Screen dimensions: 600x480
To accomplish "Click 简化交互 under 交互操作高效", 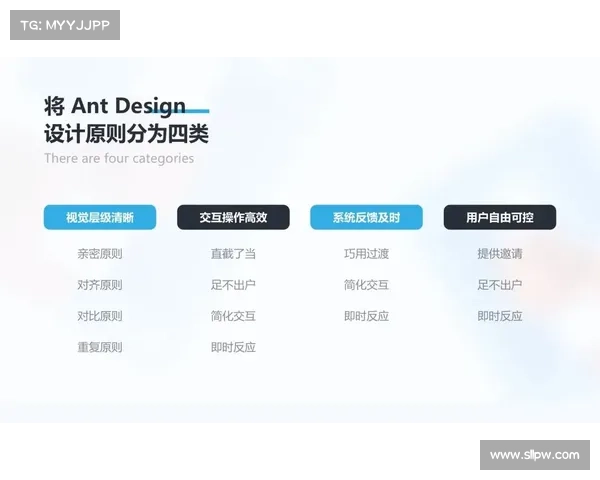I will (233, 316).
